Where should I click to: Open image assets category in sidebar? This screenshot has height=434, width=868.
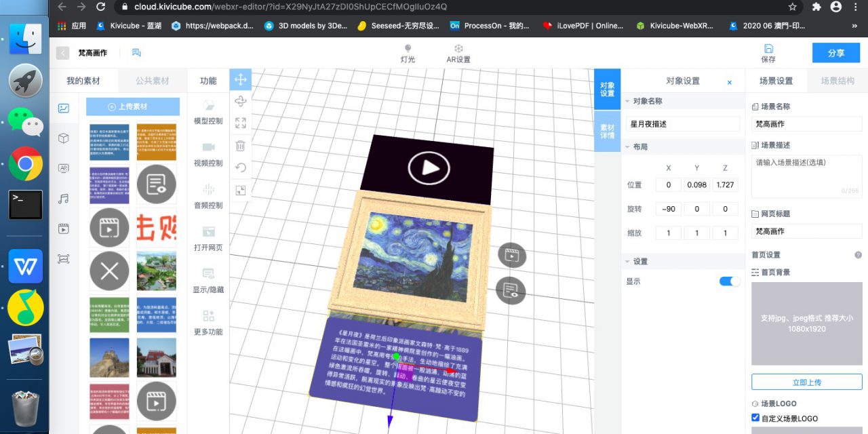pos(64,108)
